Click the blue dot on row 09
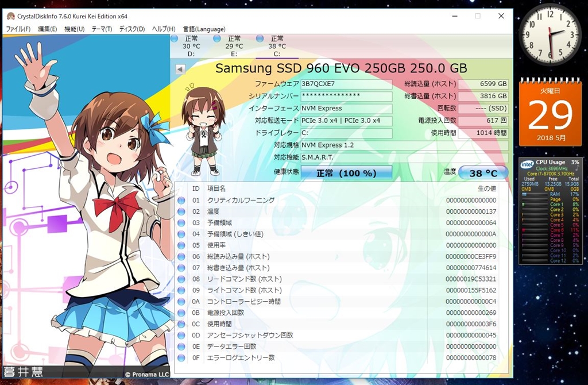Image resolution: width=588 pixels, height=385 pixels. [181, 290]
